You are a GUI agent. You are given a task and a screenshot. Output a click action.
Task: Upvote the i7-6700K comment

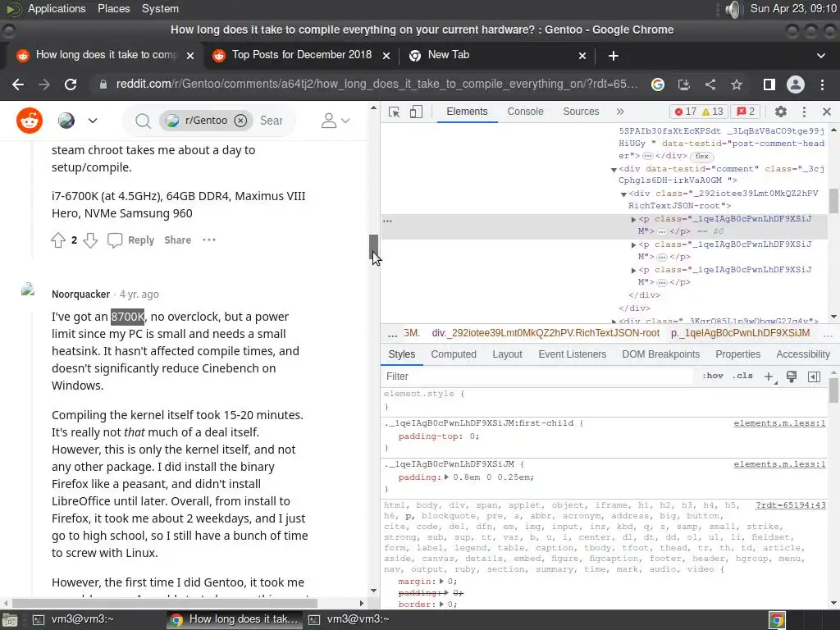point(58,240)
